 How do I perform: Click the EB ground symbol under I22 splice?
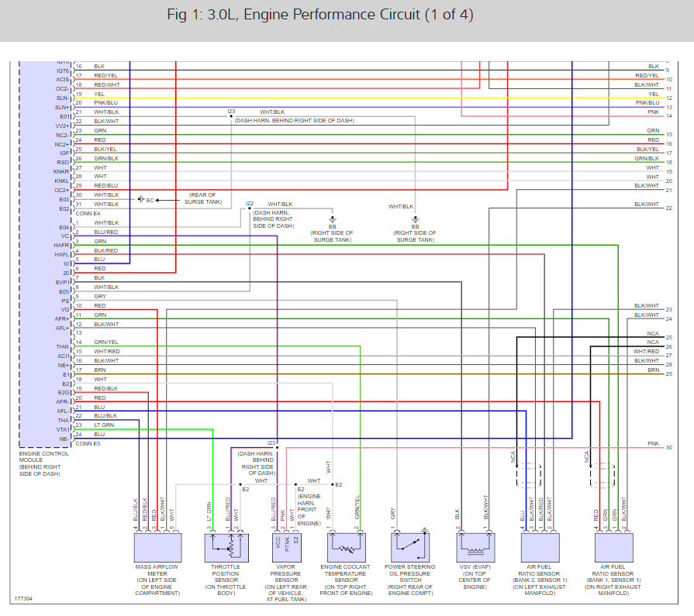pyautogui.click(x=333, y=219)
